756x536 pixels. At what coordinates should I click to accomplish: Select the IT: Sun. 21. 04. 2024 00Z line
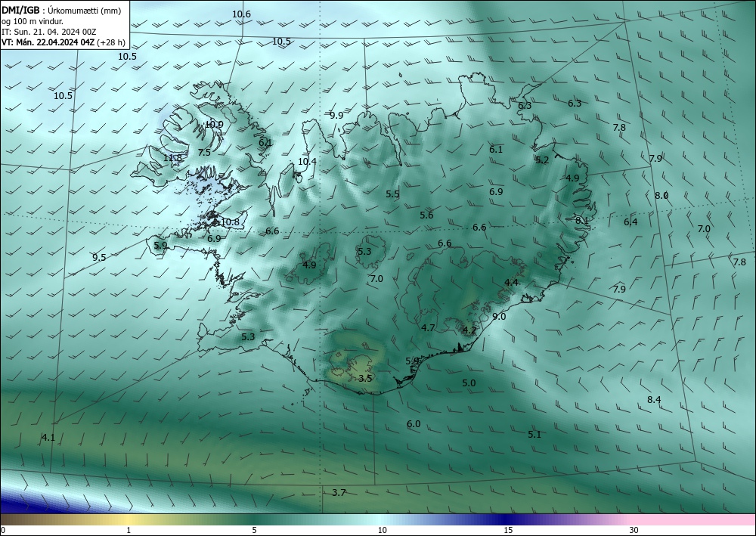pyautogui.click(x=48, y=32)
